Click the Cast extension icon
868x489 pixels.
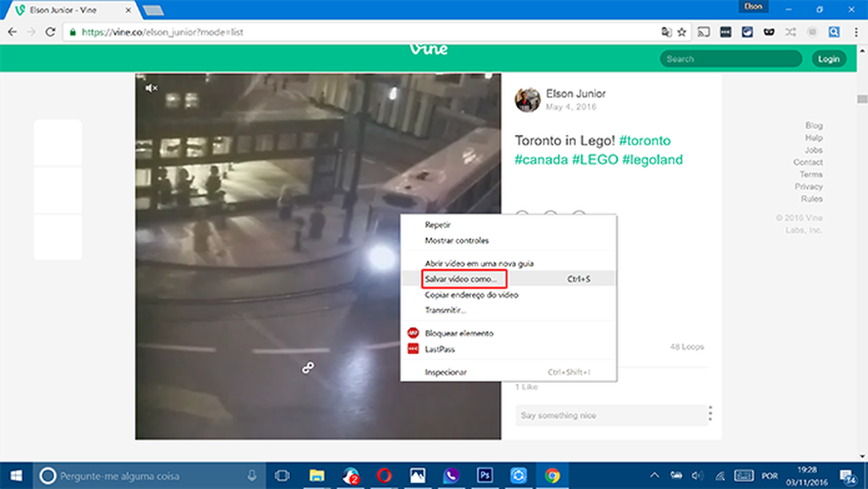pyautogui.click(x=704, y=32)
